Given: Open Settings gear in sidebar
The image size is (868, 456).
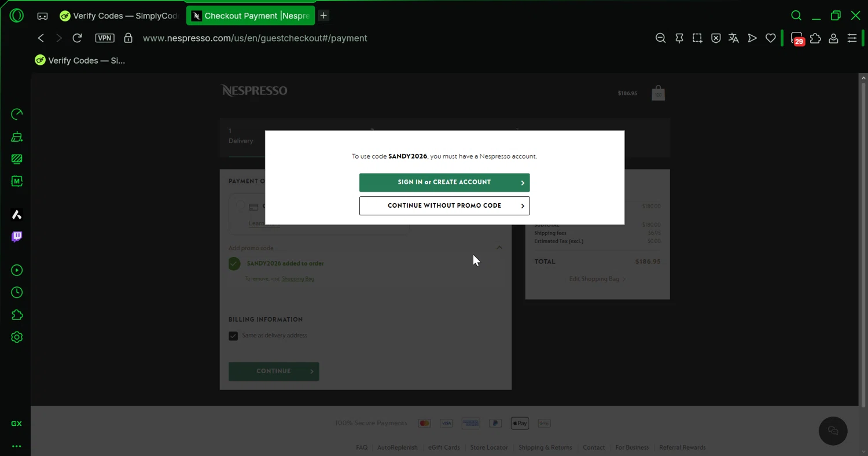Looking at the screenshot, I should (x=17, y=337).
